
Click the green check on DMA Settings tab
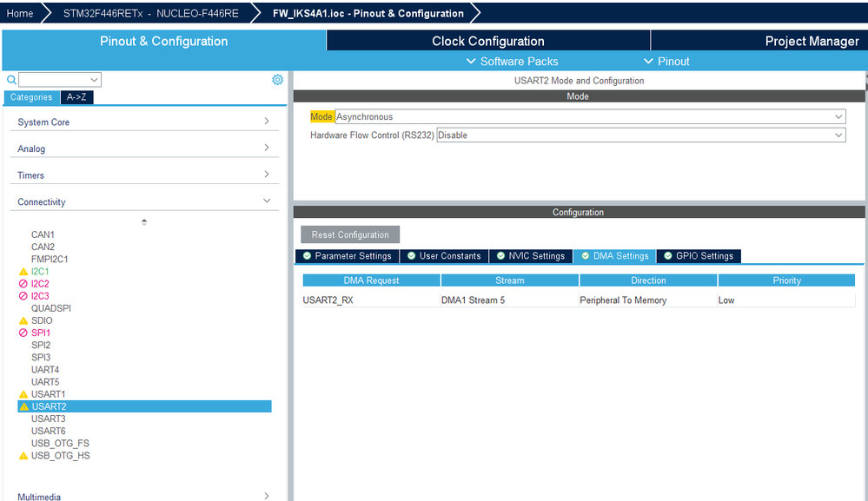click(585, 256)
